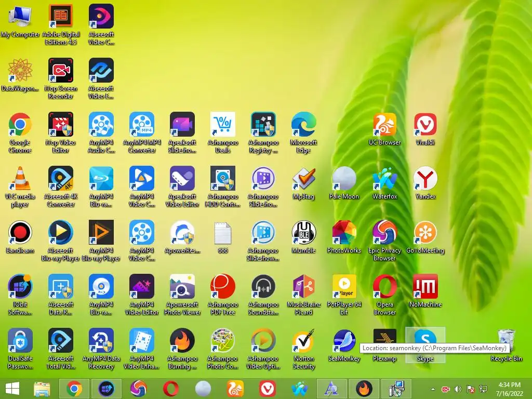Click the Ashampoo PDF Free shortcut
Image resolution: width=532 pixels, height=399 pixels.
pos(223,295)
